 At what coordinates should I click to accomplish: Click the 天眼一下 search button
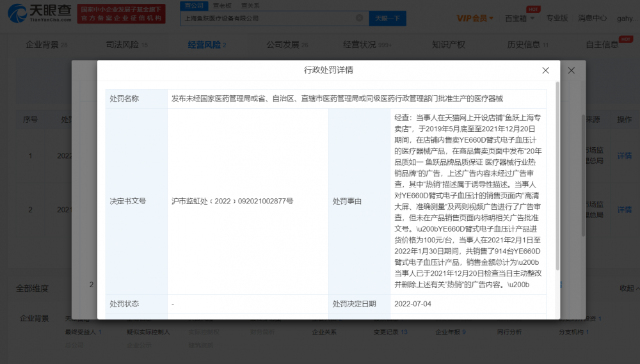387,19
